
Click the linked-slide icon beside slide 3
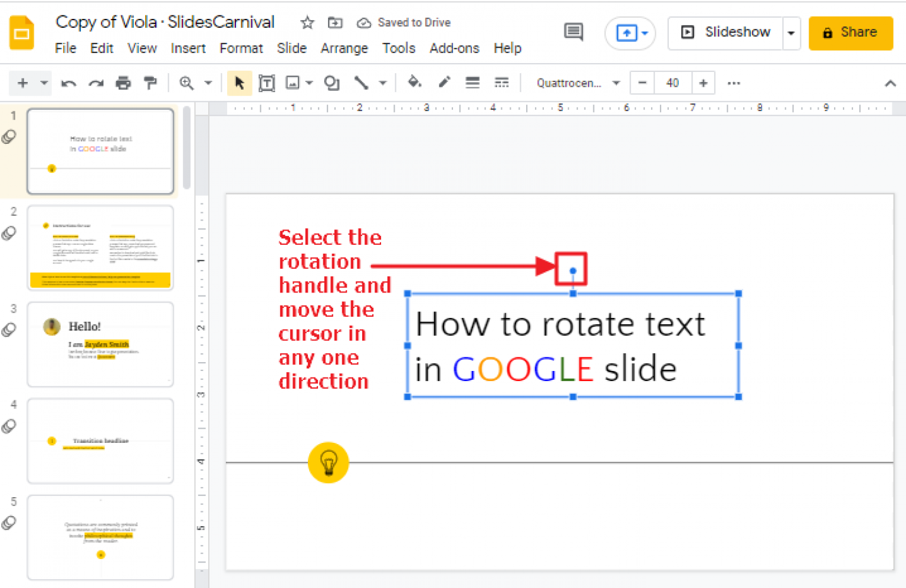tap(9, 330)
